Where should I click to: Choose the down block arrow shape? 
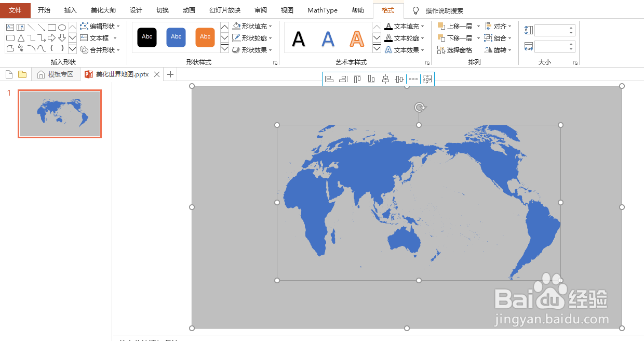62,38
